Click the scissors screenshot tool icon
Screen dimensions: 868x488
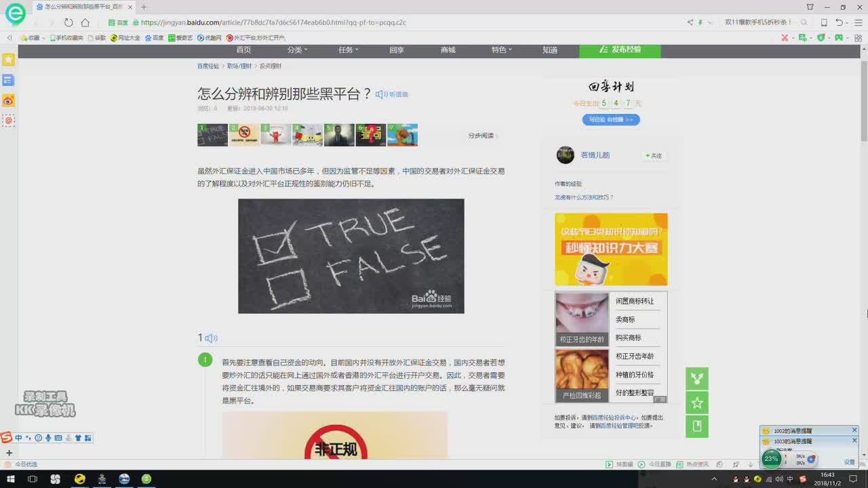(x=785, y=38)
